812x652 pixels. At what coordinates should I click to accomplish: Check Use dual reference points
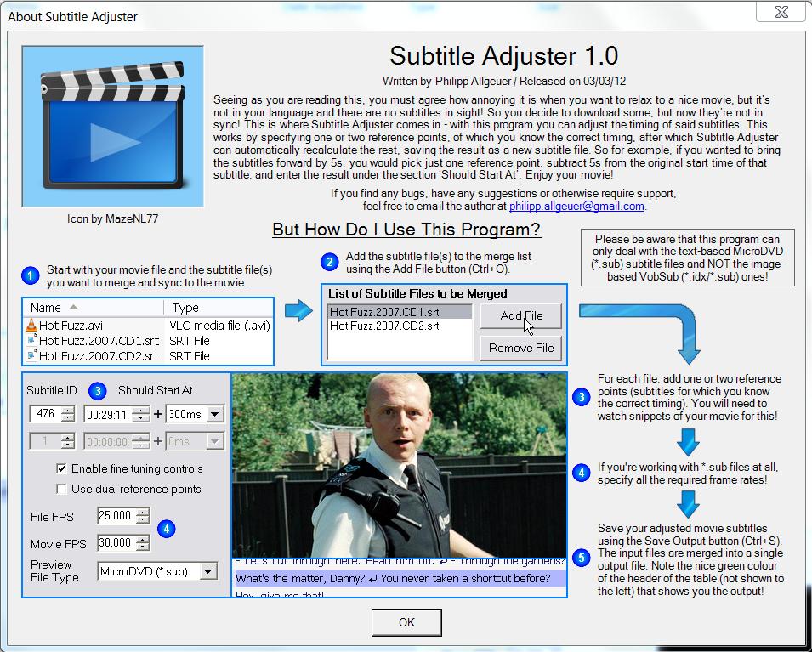coord(61,489)
